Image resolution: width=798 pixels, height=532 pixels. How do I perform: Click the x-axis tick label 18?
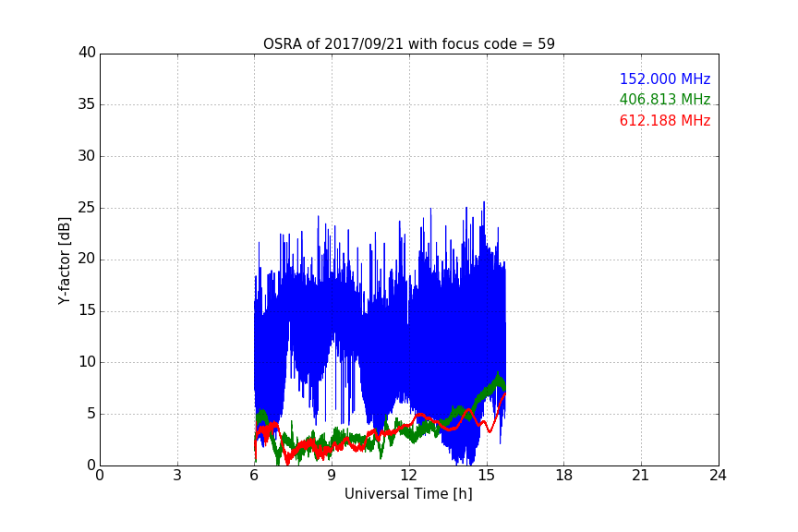[563, 476]
